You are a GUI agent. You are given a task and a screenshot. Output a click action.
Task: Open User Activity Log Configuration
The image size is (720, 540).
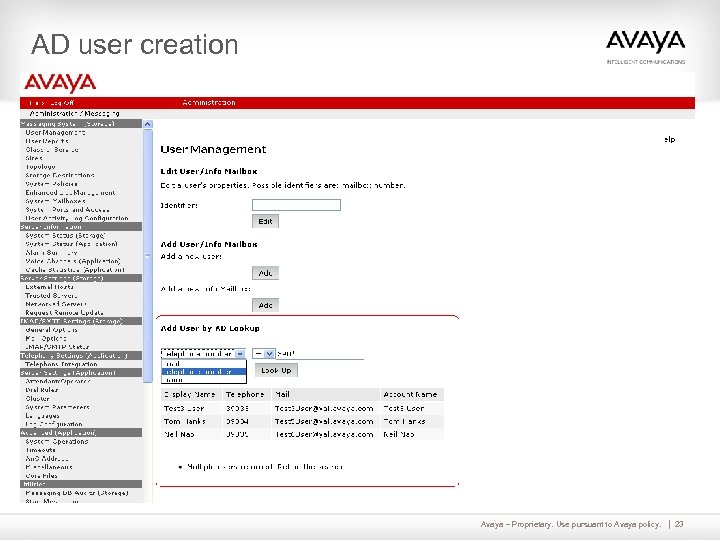77,218
